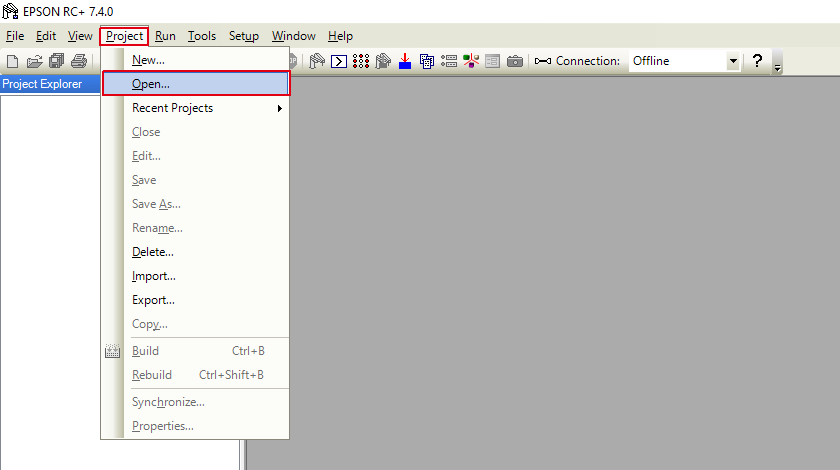Image resolution: width=840 pixels, height=470 pixels.
Task: Click the Connection plug icon
Action: coord(543,61)
